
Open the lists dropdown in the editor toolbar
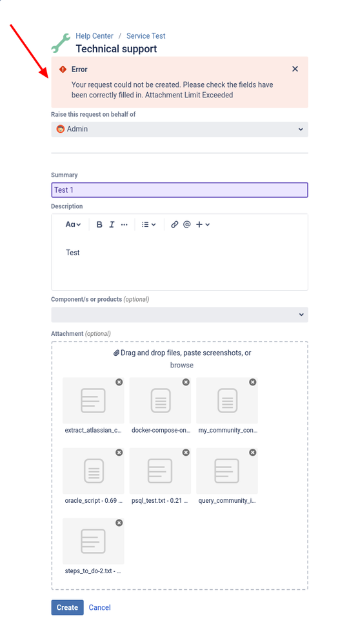(x=148, y=224)
